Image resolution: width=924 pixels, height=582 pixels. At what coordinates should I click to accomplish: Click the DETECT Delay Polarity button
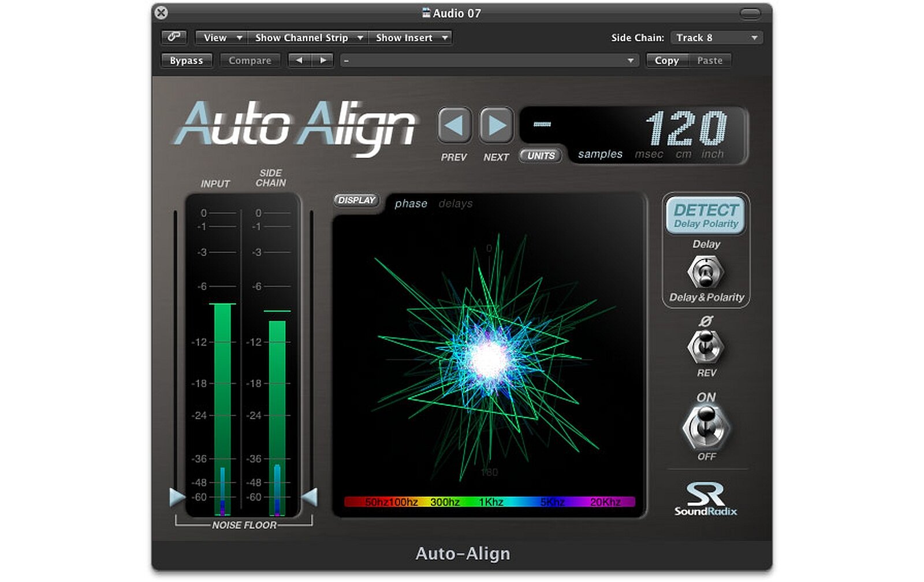tap(706, 216)
